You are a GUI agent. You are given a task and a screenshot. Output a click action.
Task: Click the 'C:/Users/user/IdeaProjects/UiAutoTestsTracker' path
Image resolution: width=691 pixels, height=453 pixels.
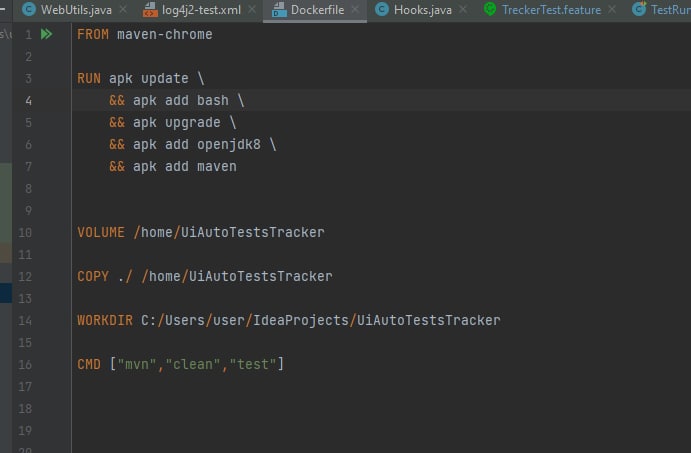pyautogui.click(x=321, y=320)
